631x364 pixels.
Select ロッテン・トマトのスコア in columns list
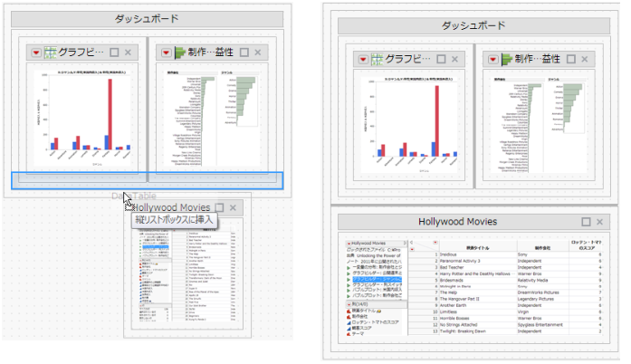(376, 322)
